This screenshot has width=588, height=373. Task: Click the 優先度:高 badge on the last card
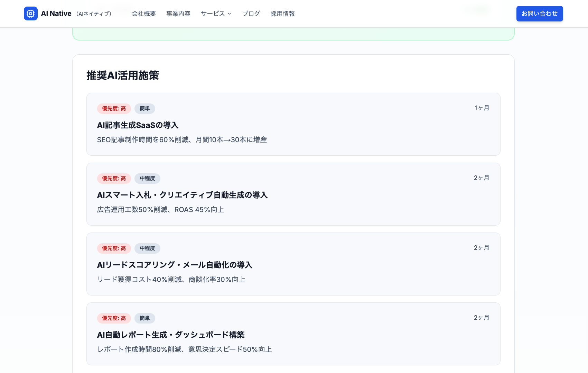pos(114,318)
